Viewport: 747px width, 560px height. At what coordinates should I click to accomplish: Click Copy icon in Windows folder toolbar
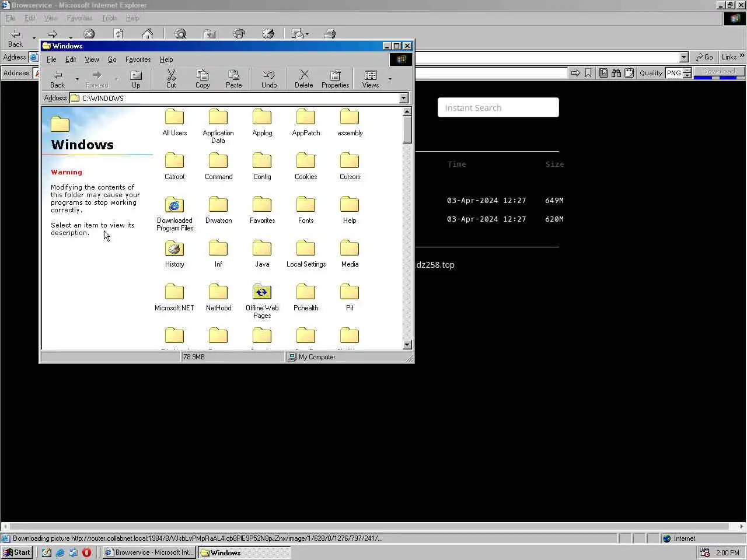pos(203,79)
